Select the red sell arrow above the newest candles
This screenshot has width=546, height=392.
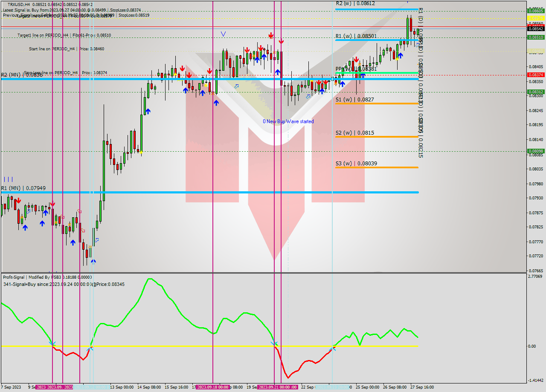(x=356, y=60)
